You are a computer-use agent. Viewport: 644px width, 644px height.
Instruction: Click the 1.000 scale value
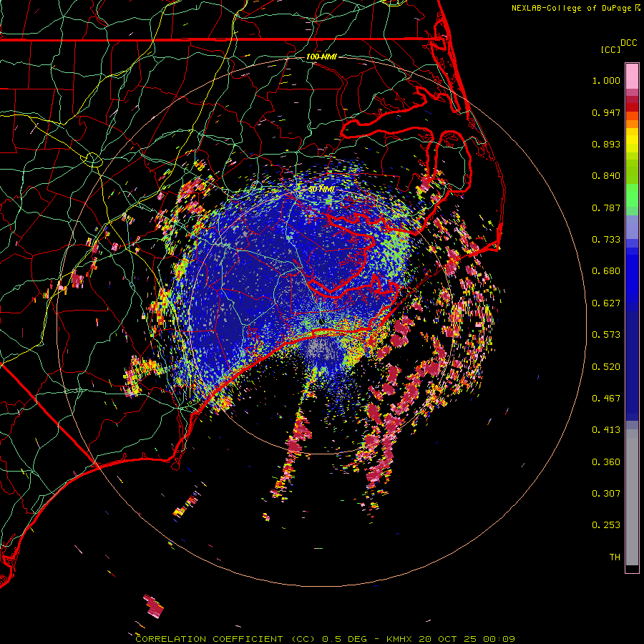click(606, 80)
